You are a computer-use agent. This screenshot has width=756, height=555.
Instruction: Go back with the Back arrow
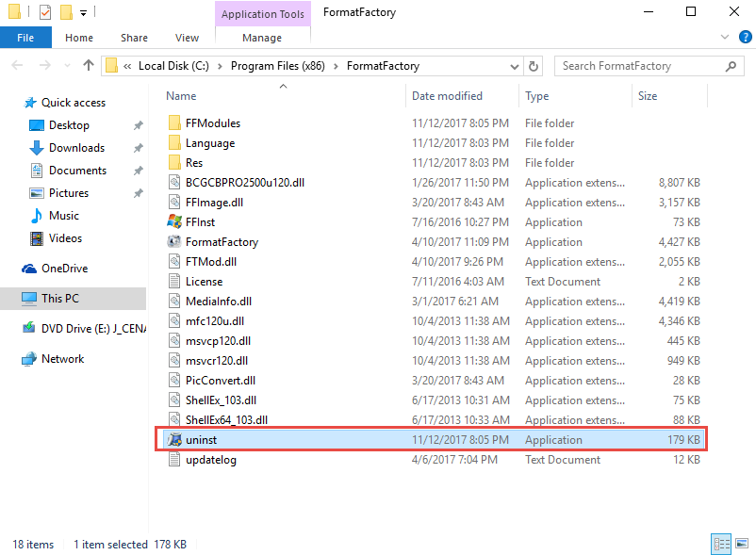pyautogui.click(x=17, y=65)
